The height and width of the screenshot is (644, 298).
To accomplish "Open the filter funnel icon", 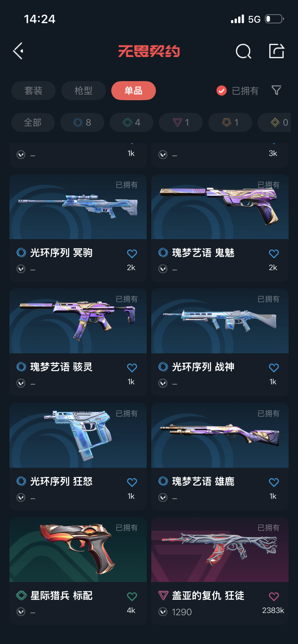I will pos(276,90).
